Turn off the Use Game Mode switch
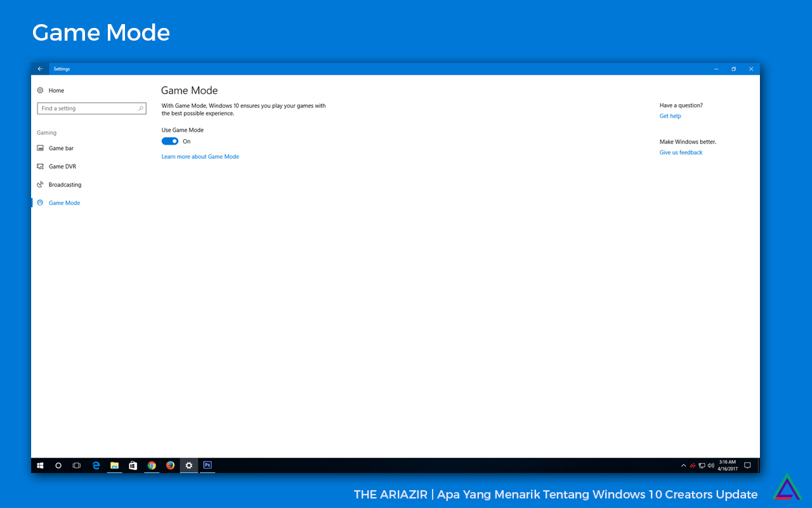This screenshot has width=812, height=508. coord(170,142)
